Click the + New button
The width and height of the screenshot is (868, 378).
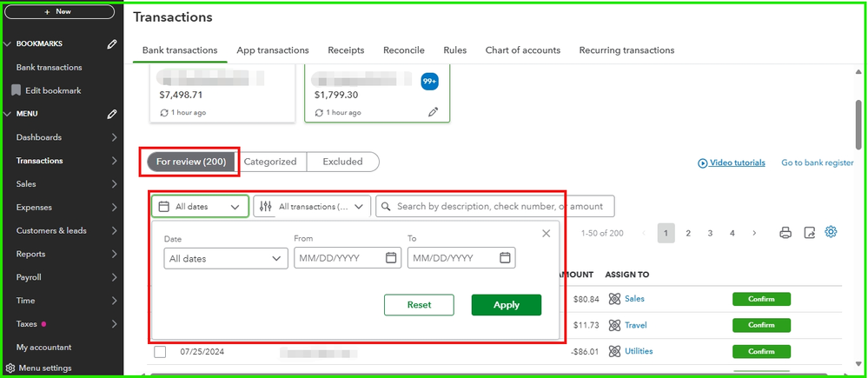[x=60, y=11]
